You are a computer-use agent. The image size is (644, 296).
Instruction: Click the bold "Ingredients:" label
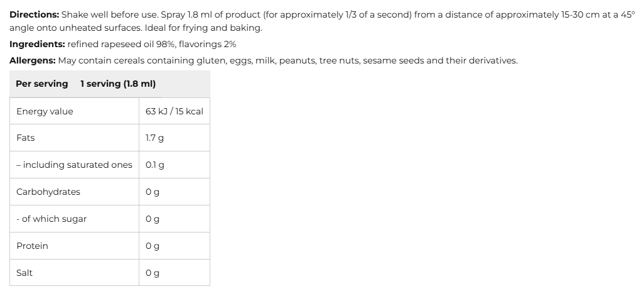(x=37, y=45)
